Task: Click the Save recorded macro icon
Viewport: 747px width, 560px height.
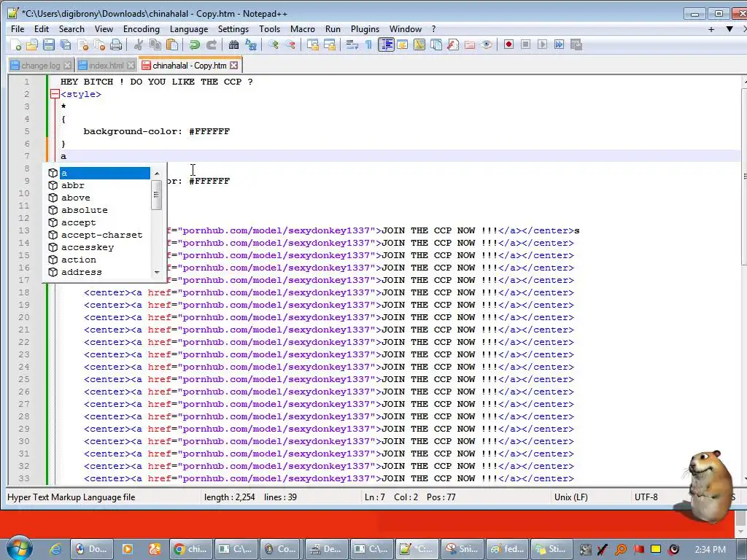Action: pyautogui.click(x=576, y=44)
